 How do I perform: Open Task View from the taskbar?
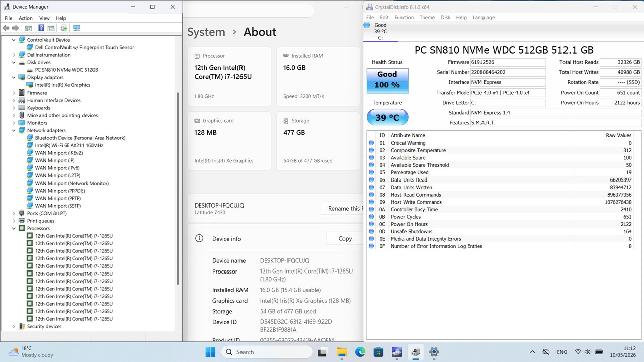coord(324,352)
